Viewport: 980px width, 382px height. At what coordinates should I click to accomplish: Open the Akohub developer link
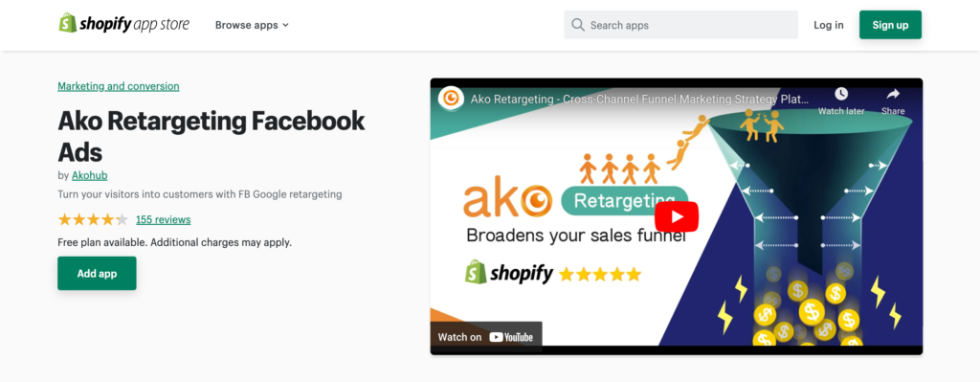coord(89,176)
